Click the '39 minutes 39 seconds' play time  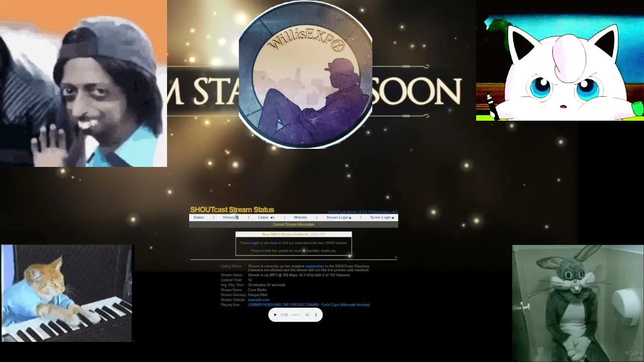267,285
